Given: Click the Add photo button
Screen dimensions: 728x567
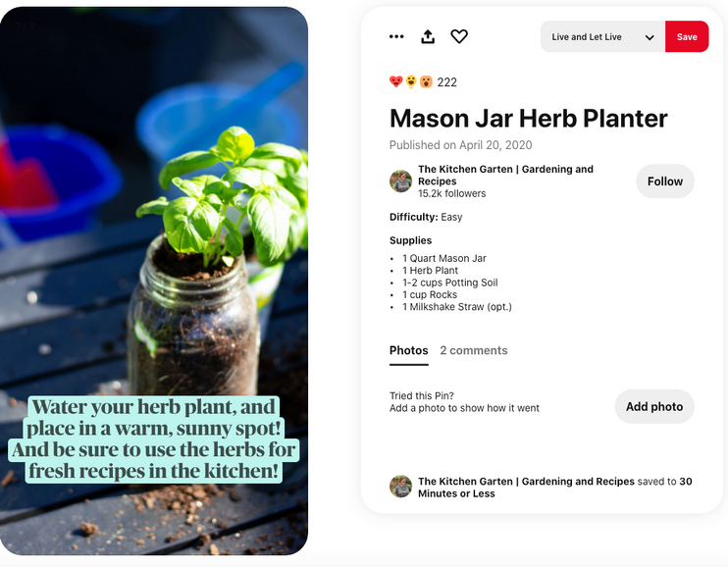Looking at the screenshot, I should click(x=654, y=407).
